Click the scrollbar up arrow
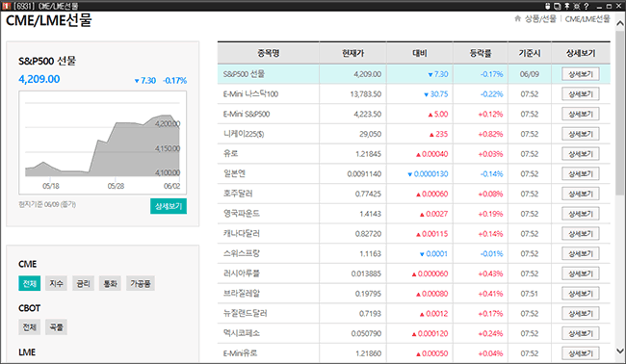Image resolution: width=626 pixels, height=364 pixels. coord(620,23)
